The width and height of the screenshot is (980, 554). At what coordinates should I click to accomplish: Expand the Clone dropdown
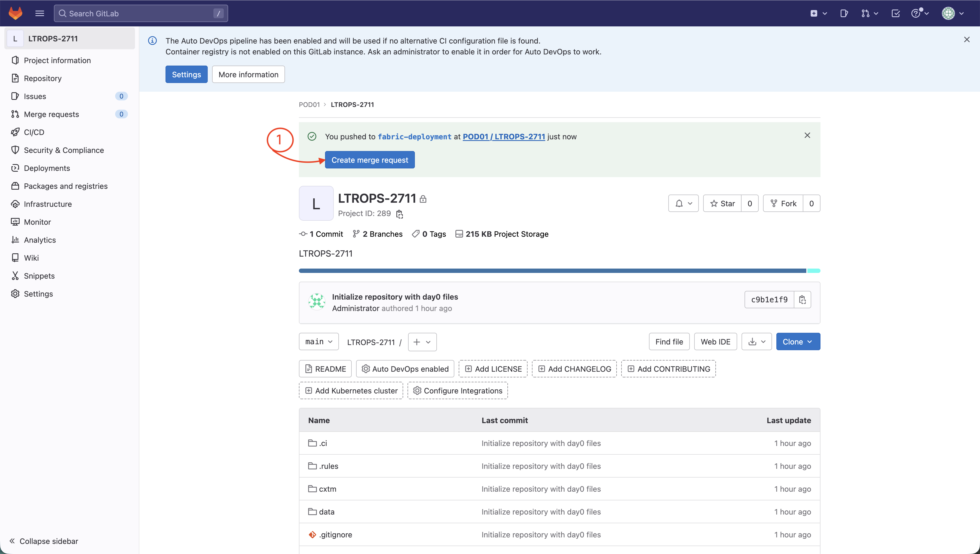pyautogui.click(x=798, y=342)
